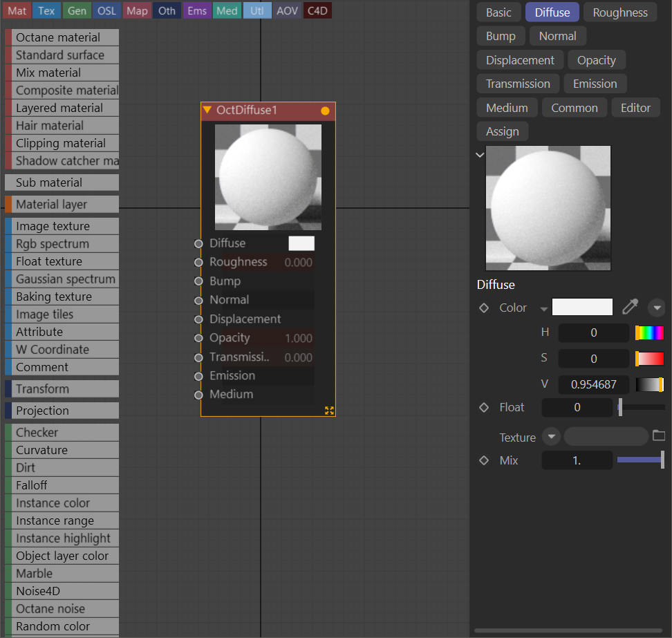Click the hue rainbow gradient bar
The height and width of the screenshot is (638, 672).
(x=649, y=333)
